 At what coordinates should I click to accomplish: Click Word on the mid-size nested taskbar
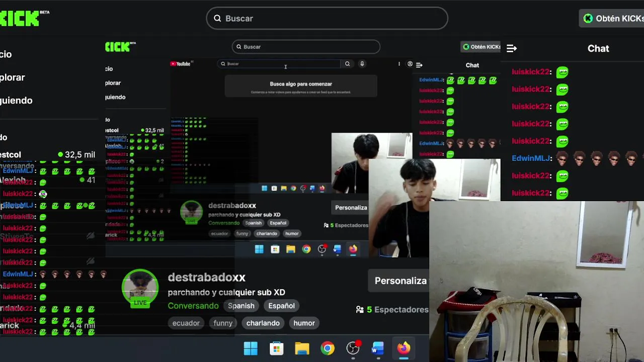337,249
